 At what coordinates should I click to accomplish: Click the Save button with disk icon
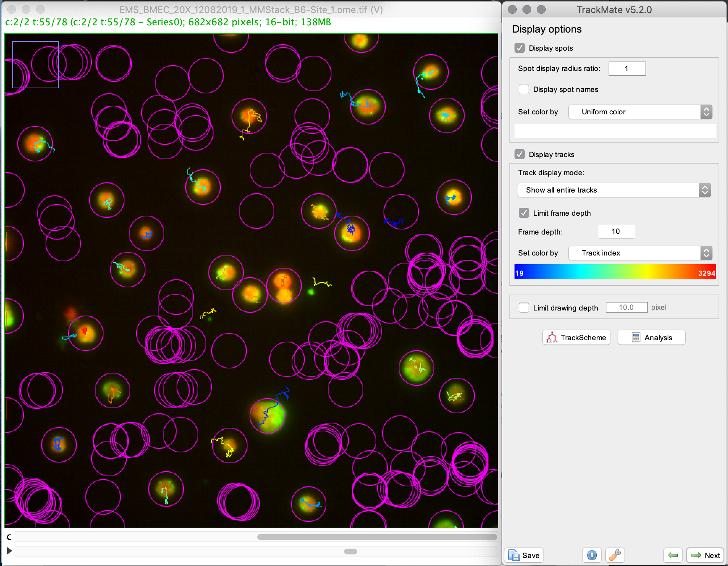pos(524,555)
